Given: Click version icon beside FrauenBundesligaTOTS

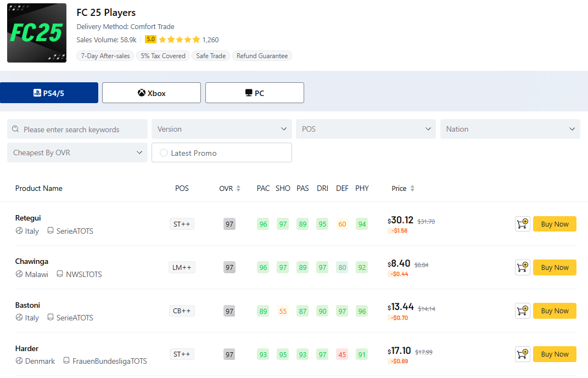Looking at the screenshot, I should click(66, 361).
